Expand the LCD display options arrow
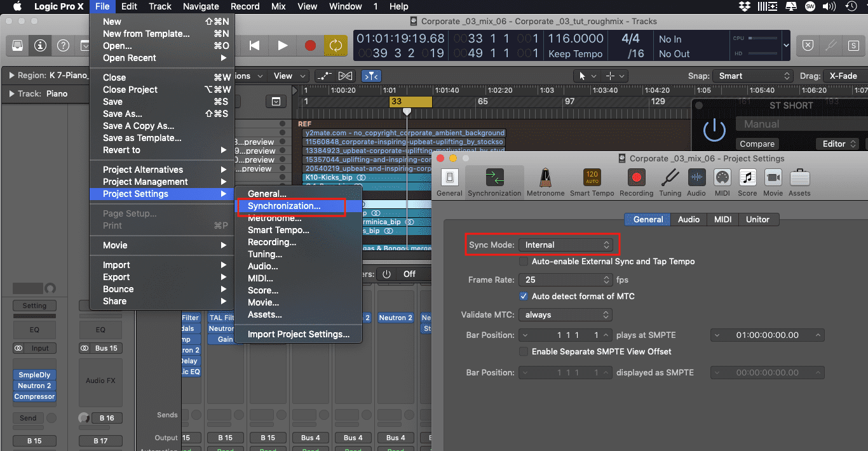The height and width of the screenshot is (451, 868). [x=787, y=46]
